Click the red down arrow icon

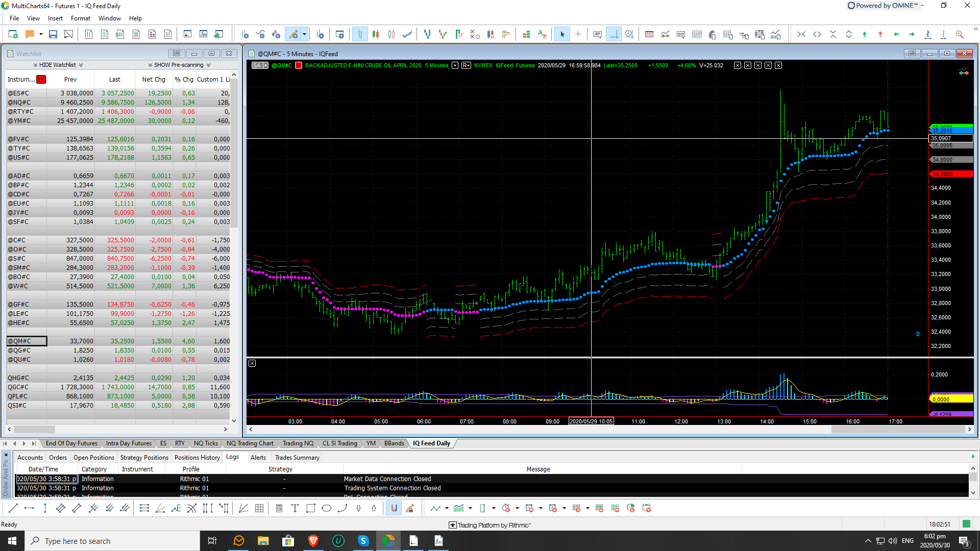tap(880, 34)
